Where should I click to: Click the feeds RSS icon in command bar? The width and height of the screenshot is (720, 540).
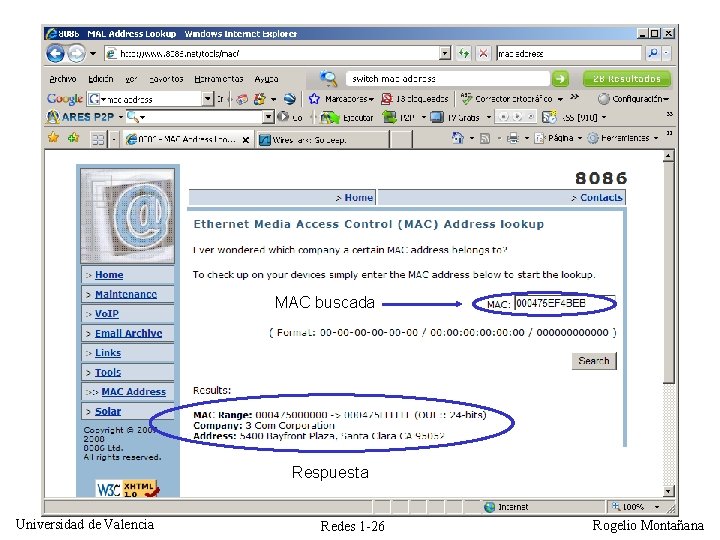coord(484,138)
